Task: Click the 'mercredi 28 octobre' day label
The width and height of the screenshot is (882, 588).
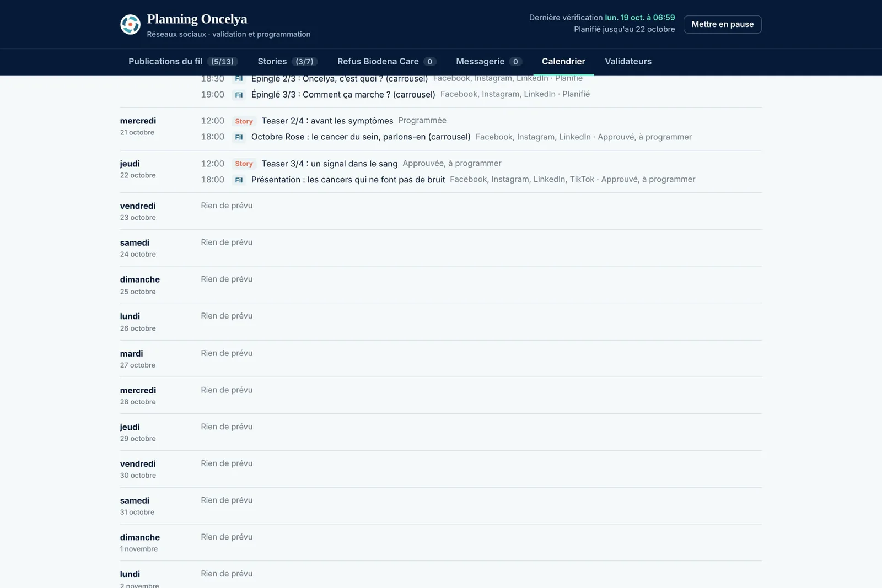Action: point(138,396)
